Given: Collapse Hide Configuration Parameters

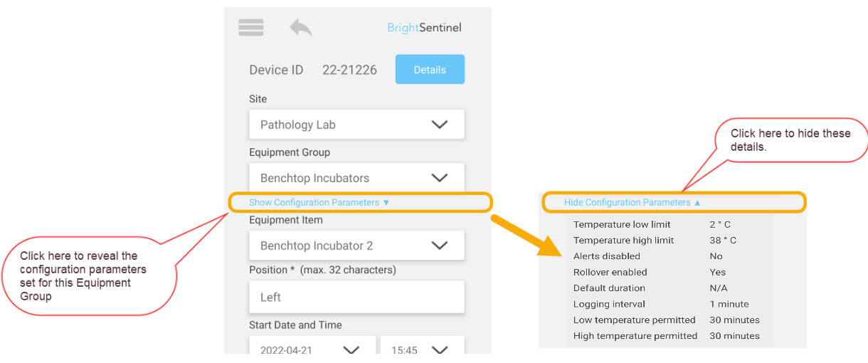Looking at the screenshot, I should 633,202.
